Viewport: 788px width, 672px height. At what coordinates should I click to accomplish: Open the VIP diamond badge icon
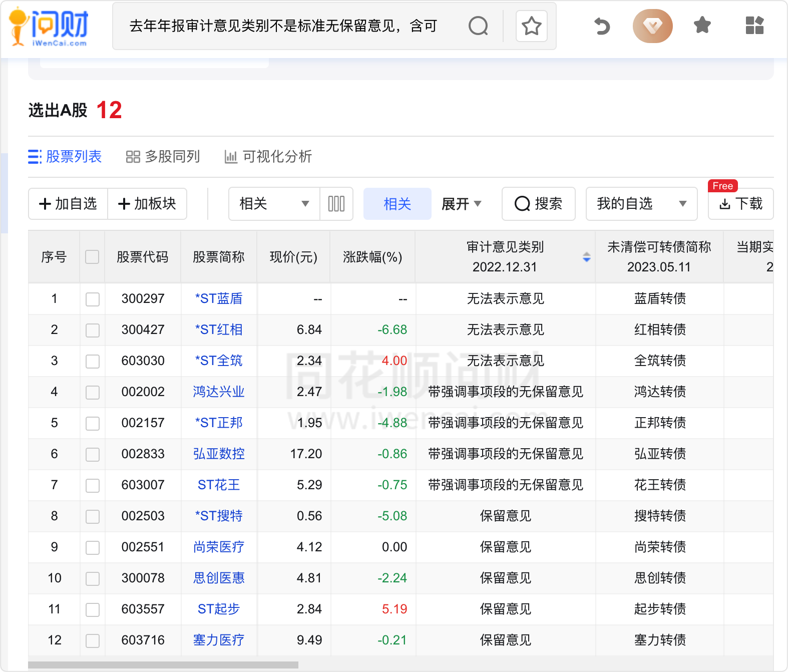[652, 26]
